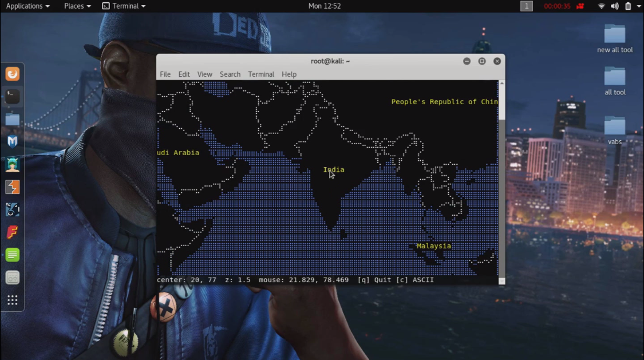Screen dimensions: 644x360
Task: Launch Maltego (blue M) from the dock
Action: [13, 141]
